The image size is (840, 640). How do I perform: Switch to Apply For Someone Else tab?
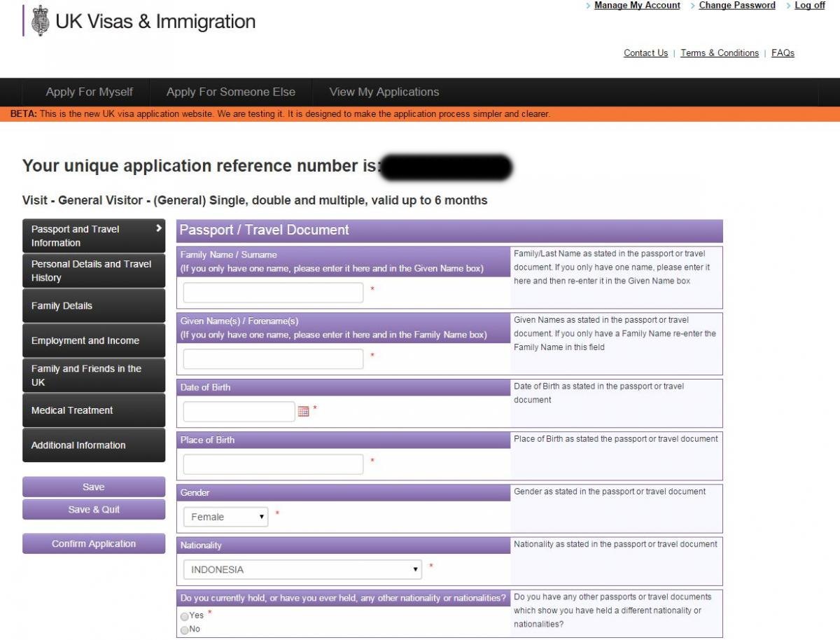pos(231,92)
